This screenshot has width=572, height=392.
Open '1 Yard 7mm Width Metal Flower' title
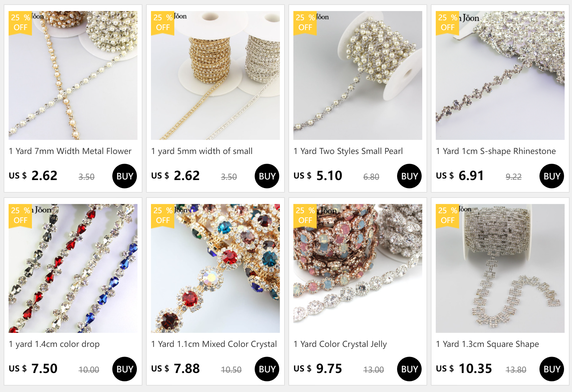70,151
